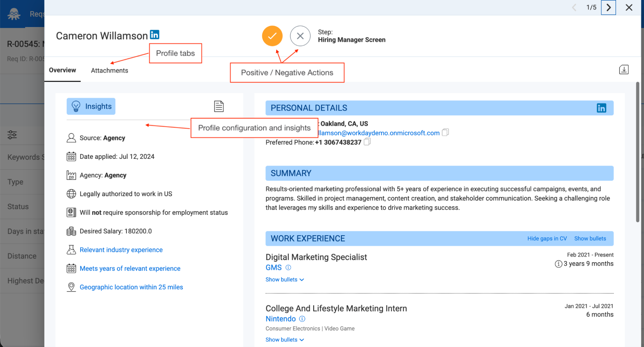644x347 pixels.
Task: Go to the next candidate
Action: (608, 7)
